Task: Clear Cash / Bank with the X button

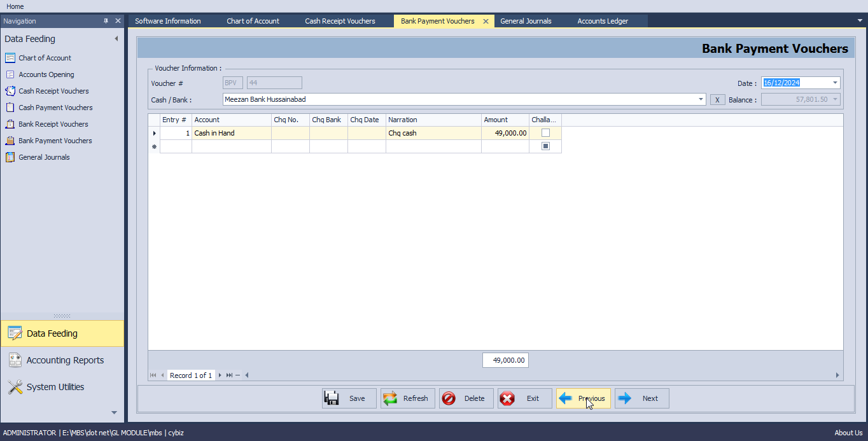Action: (x=717, y=100)
